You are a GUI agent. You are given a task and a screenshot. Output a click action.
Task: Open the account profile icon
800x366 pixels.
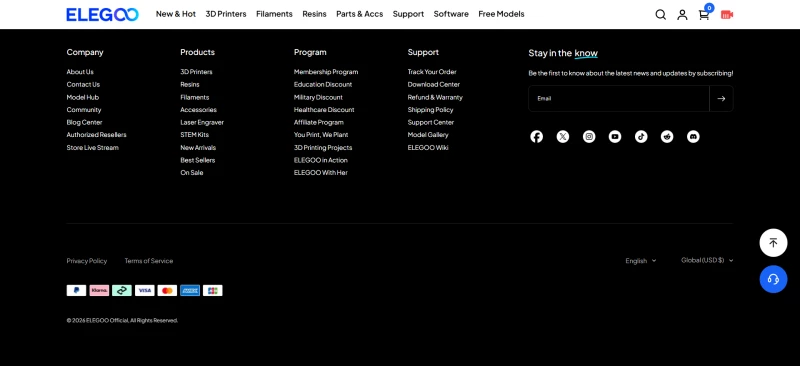pyautogui.click(x=682, y=14)
